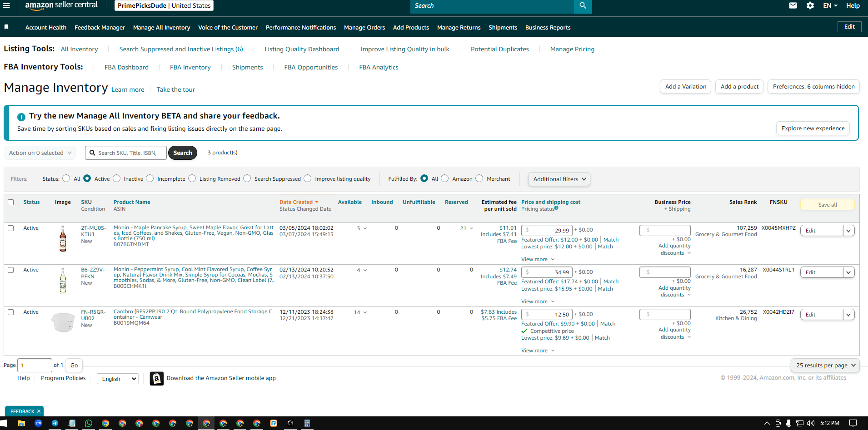
Task: Open the Windows notification center icon
Action: 853,423
